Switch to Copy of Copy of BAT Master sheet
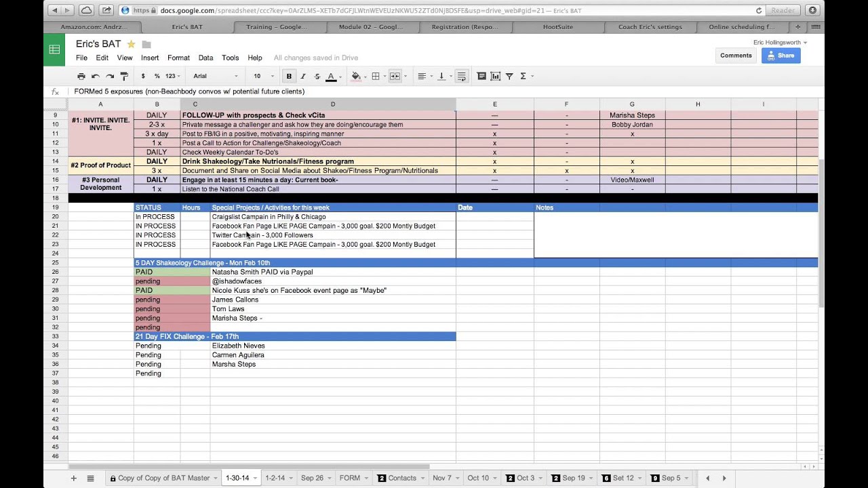 163,478
